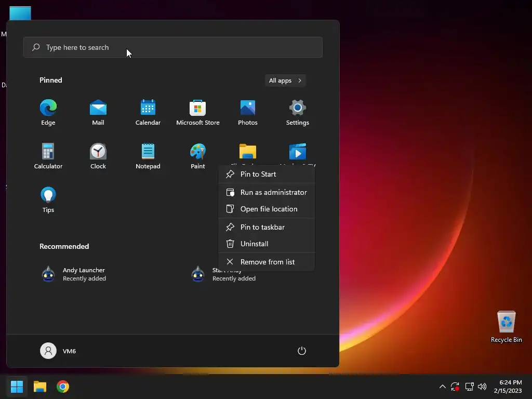Image resolution: width=532 pixels, height=399 pixels.
Task: Open the Calendar pinned app
Action: click(x=148, y=113)
